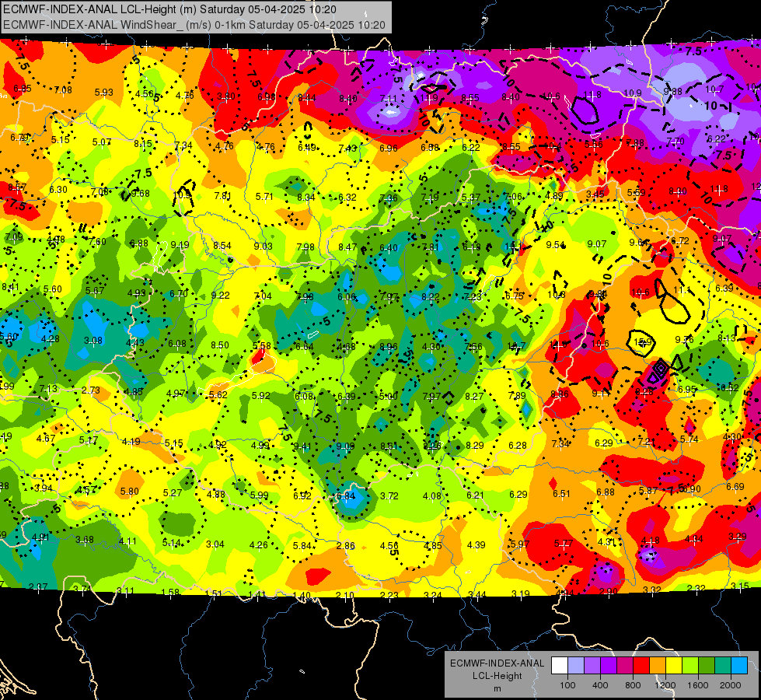
Task: Click the grid value 4.26
Action: pyautogui.click(x=259, y=544)
